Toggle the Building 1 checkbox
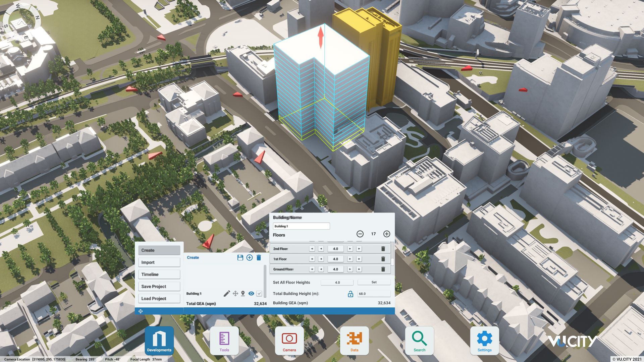This screenshot has width=644, height=362. (x=259, y=294)
